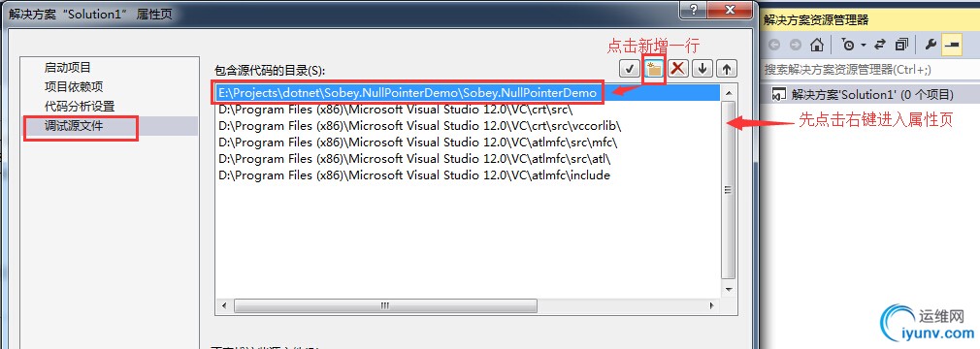Image resolution: width=980 pixels, height=349 pixels.
Task: Select the VC\atlmfc\src\atl\ directory row
Action: [x=469, y=159]
